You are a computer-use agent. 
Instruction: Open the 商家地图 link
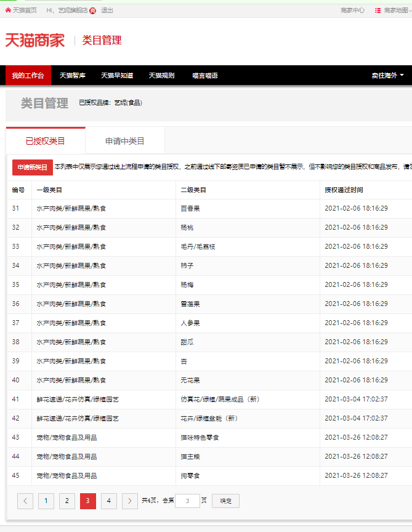396,10
